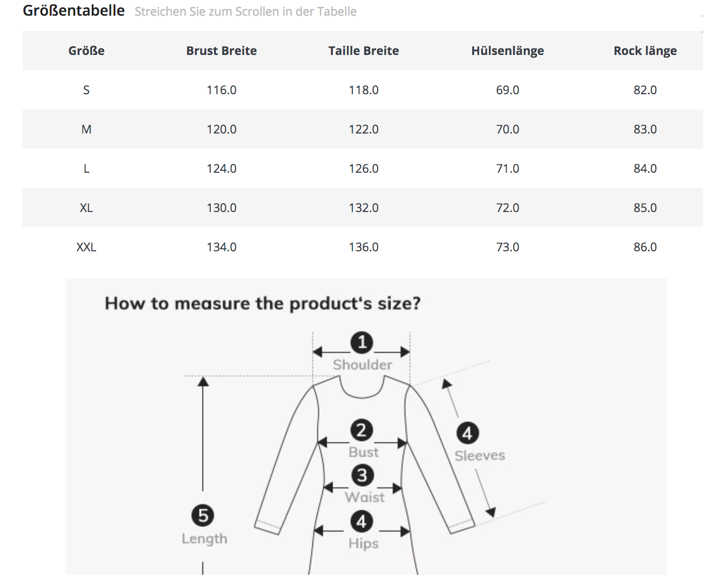The image size is (703, 588).
Task: Click the Größentabelle heading
Action: [74, 10]
